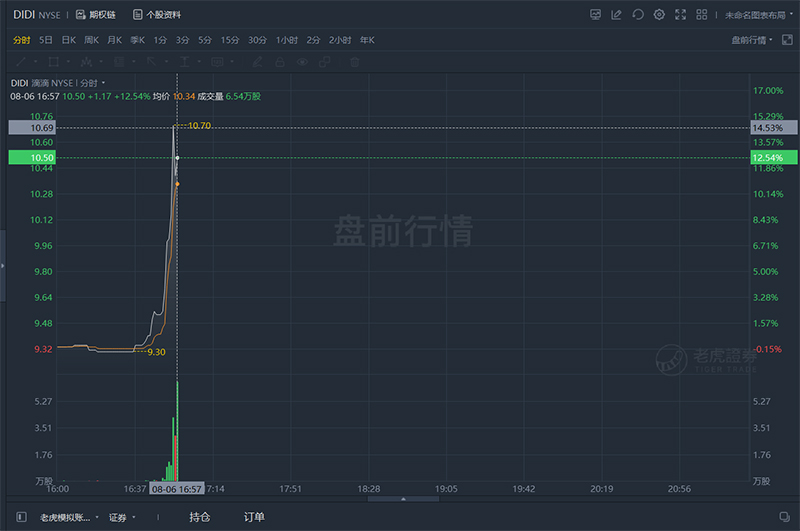
Task: Select the 季K timeframe tab
Action: pos(137,40)
